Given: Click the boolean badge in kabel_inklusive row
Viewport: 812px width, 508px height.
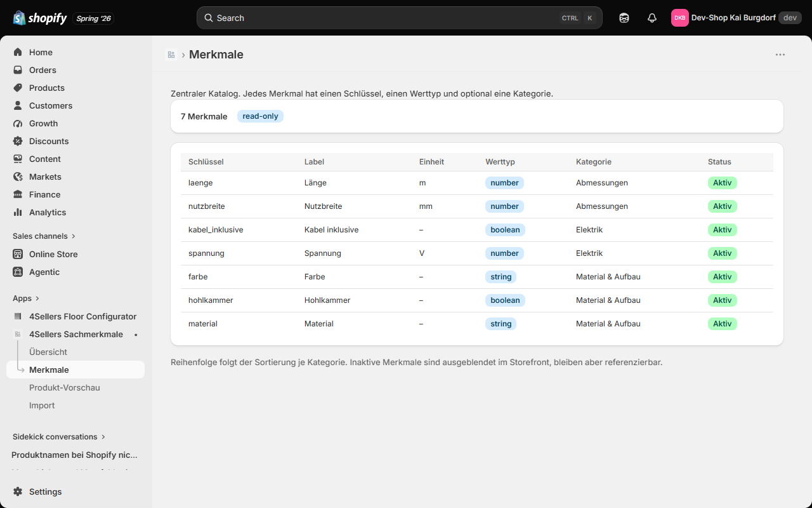Looking at the screenshot, I should tap(505, 230).
